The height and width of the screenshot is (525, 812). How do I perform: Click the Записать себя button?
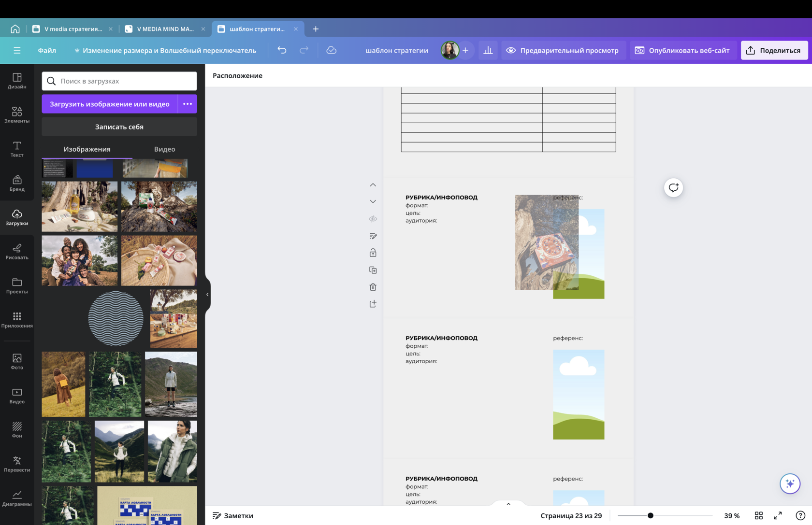pos(119,127)
